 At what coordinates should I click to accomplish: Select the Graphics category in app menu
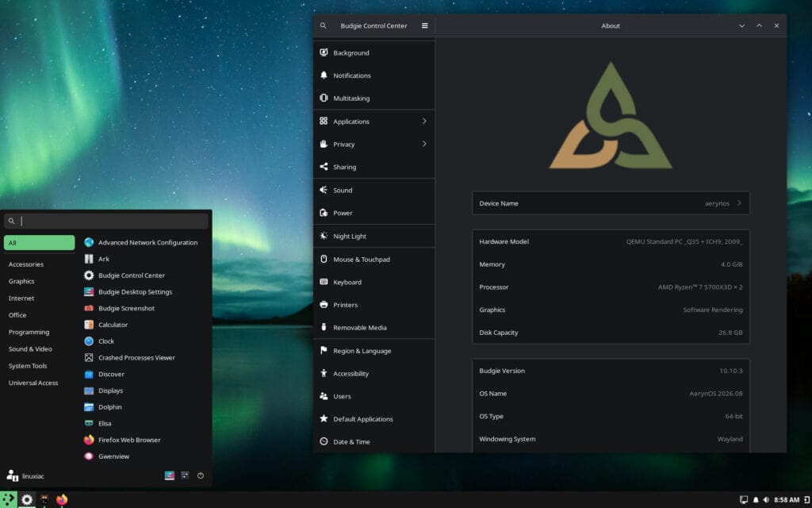click(40, 282)
